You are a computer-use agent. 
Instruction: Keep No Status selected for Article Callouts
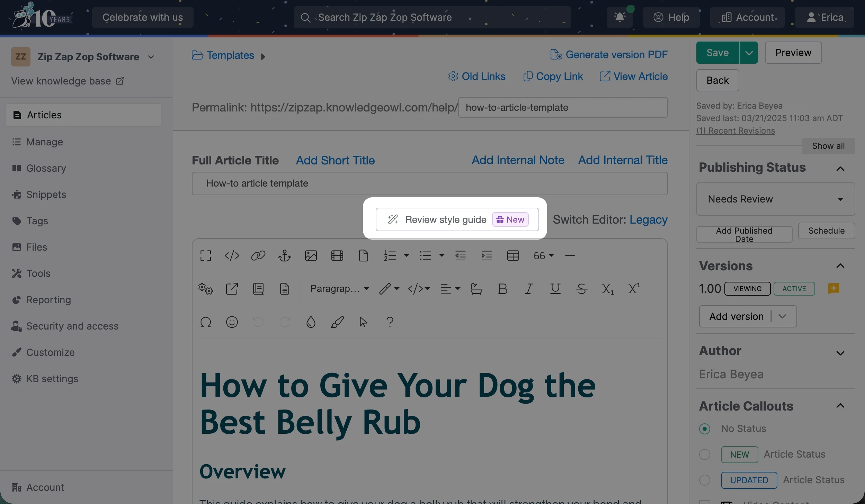click(x=705, y=429)
